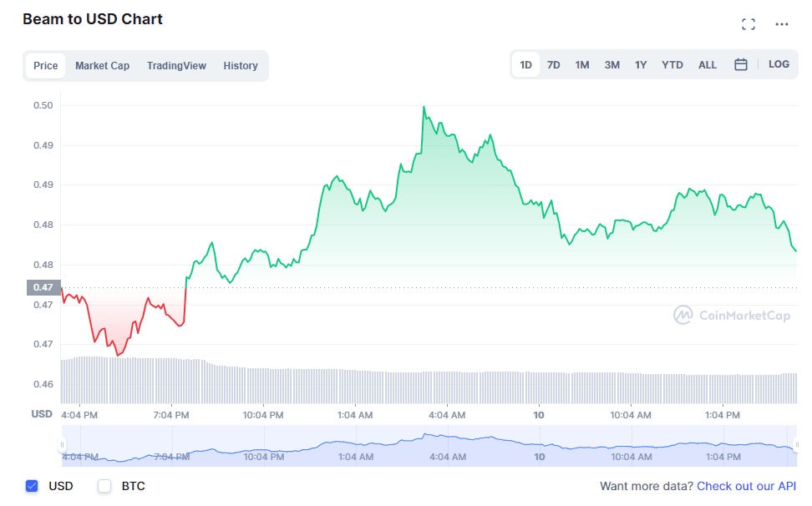812x506 pixels.
Task: Open the calendar date range picker
Action: [x=740, y=64]
